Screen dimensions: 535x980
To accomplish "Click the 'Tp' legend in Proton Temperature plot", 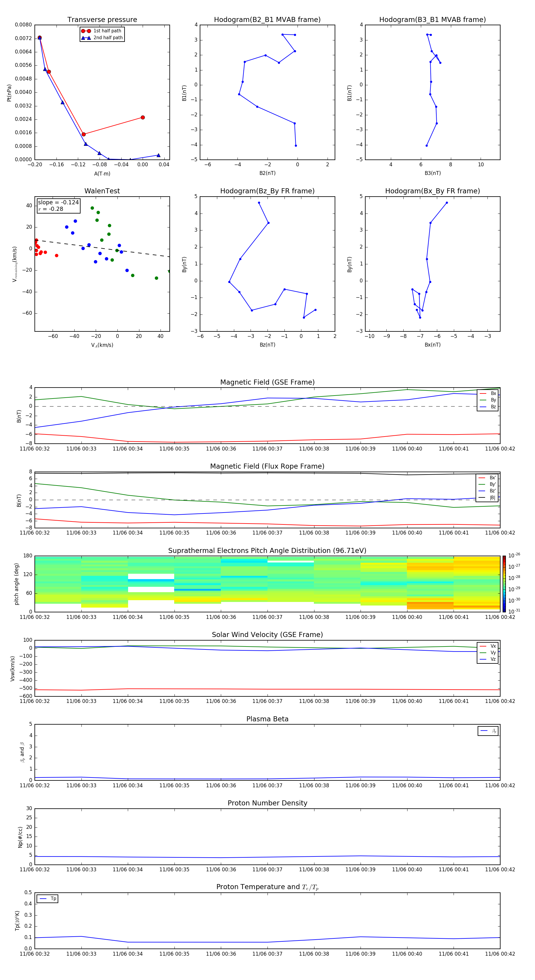I will pyautogui.click(x=47, y=899).
